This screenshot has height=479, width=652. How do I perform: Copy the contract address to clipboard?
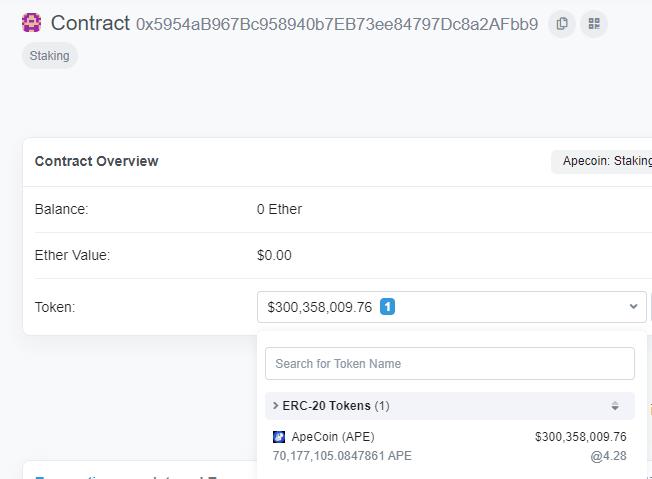pos(562,24)
